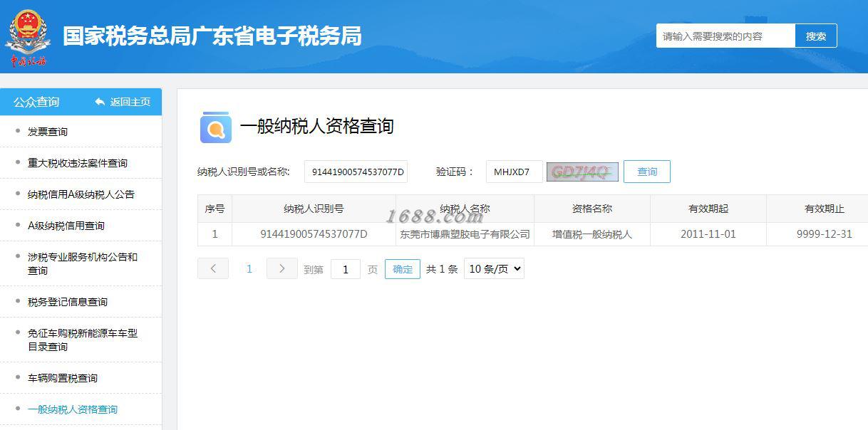
Task: Open the 10 条/页 page size dropdown
Action: (x=494, y=268)
